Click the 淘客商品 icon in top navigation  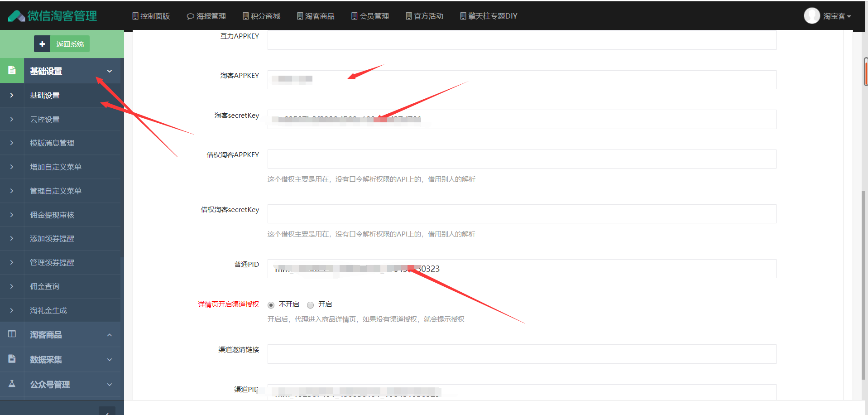(299, 15)
